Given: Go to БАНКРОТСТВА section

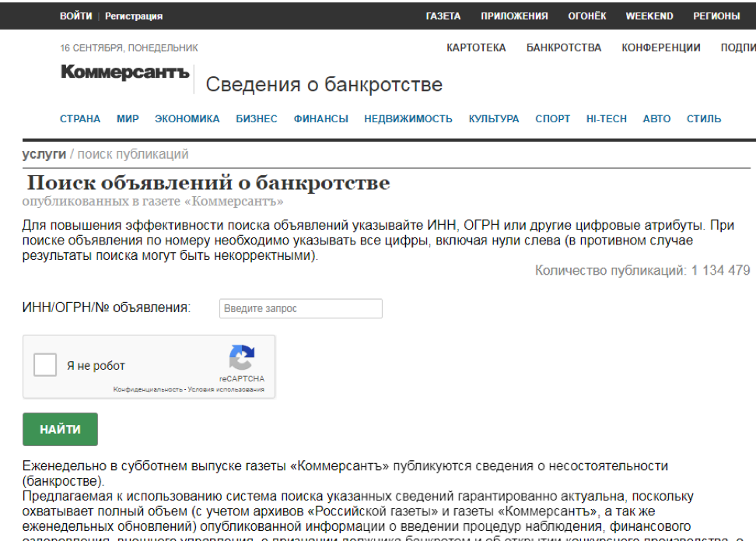Looking at the screenshot, I should [x=564, y=47].
